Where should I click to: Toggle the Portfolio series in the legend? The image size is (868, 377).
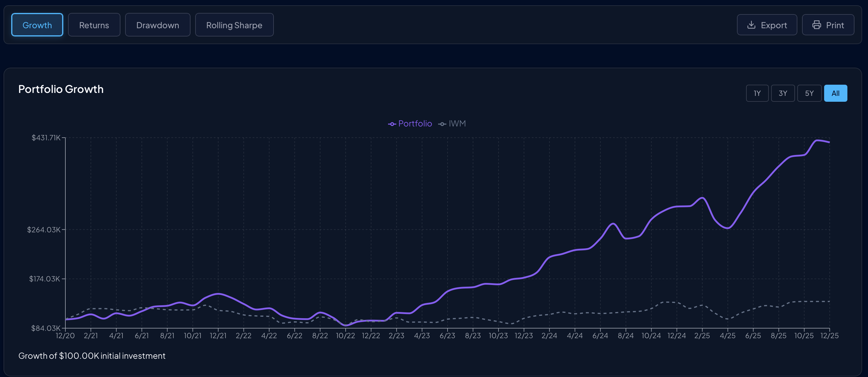pos(415,124)
